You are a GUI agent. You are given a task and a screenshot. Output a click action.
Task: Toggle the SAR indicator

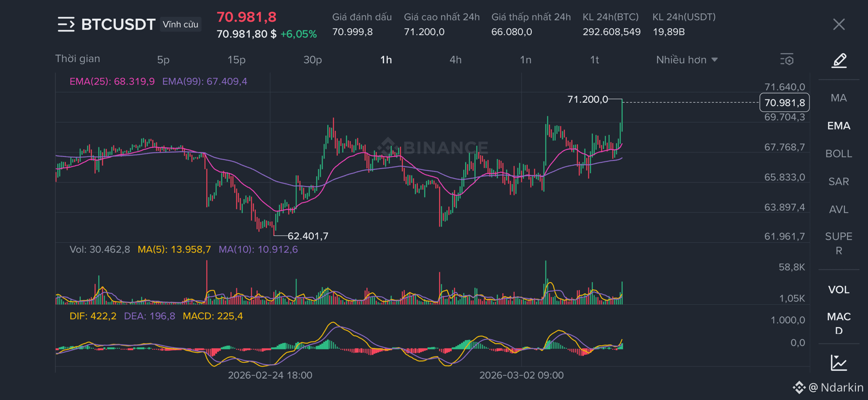click(x=839, y=182)
